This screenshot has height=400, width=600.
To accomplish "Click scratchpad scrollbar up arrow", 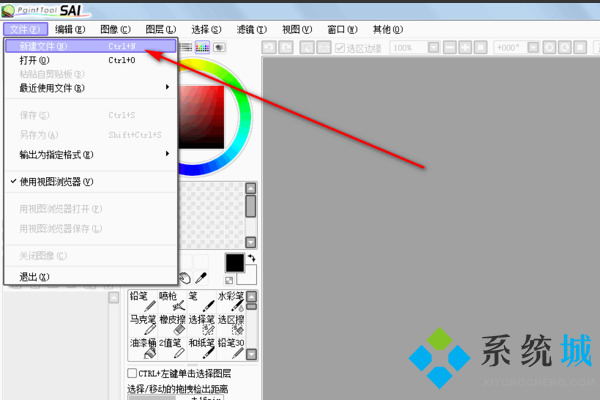I will pyautogui.click(x=251, y=188).
